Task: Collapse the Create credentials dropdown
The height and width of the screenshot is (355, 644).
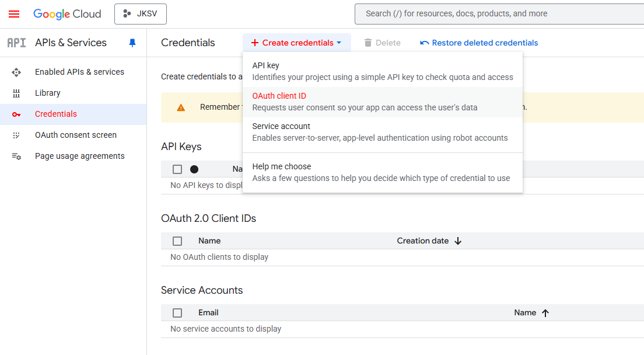Action: click(296, 43)
